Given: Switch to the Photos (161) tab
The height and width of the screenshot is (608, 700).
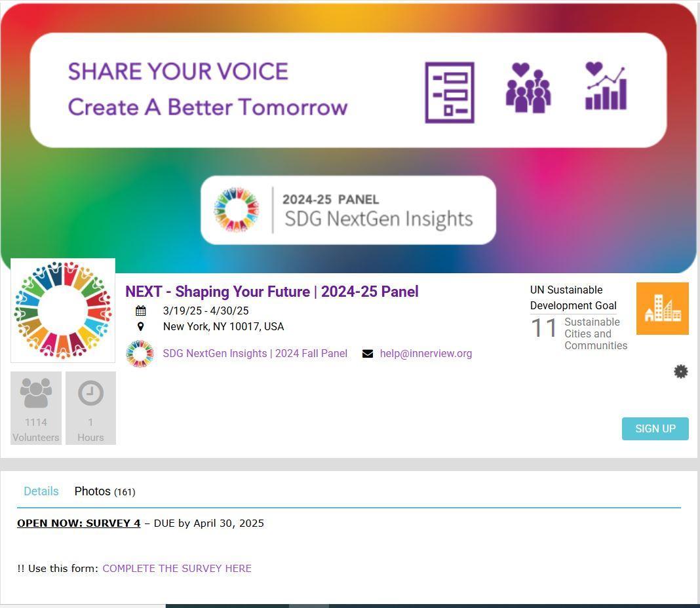Looking at the screenshot, I should coord(104,491).
